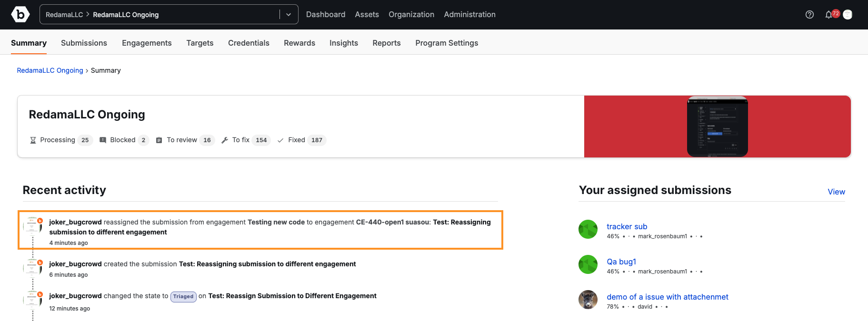Click joker_bugcrowd avatar on reassigned activity
Screen dimensions: 868x321
point(33,226)
